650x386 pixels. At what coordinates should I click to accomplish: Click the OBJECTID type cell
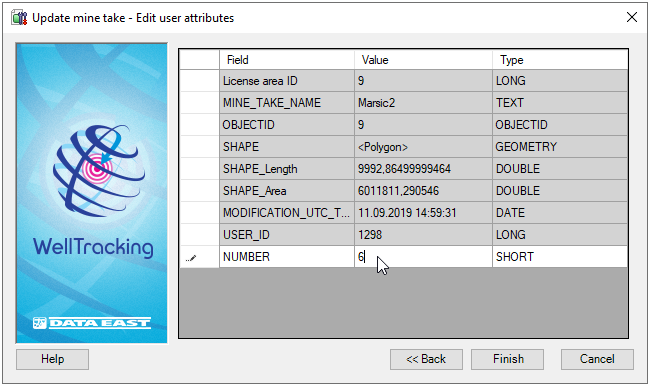coord(560,125)
